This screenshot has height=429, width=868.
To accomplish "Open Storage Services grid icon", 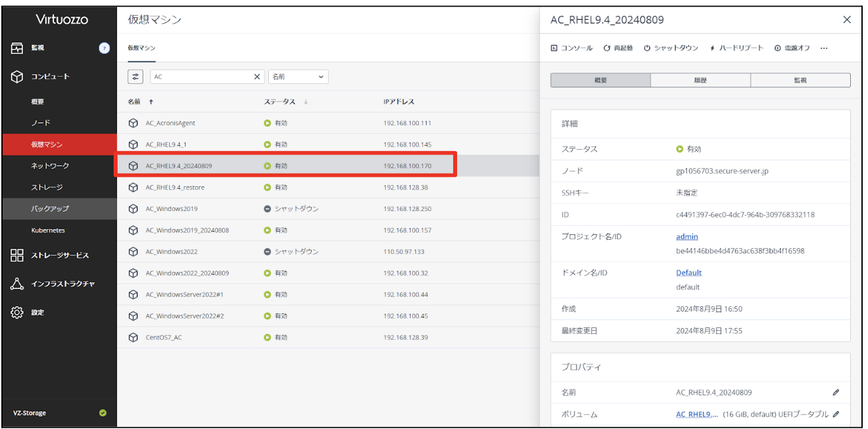I will (x=17, y=255).
